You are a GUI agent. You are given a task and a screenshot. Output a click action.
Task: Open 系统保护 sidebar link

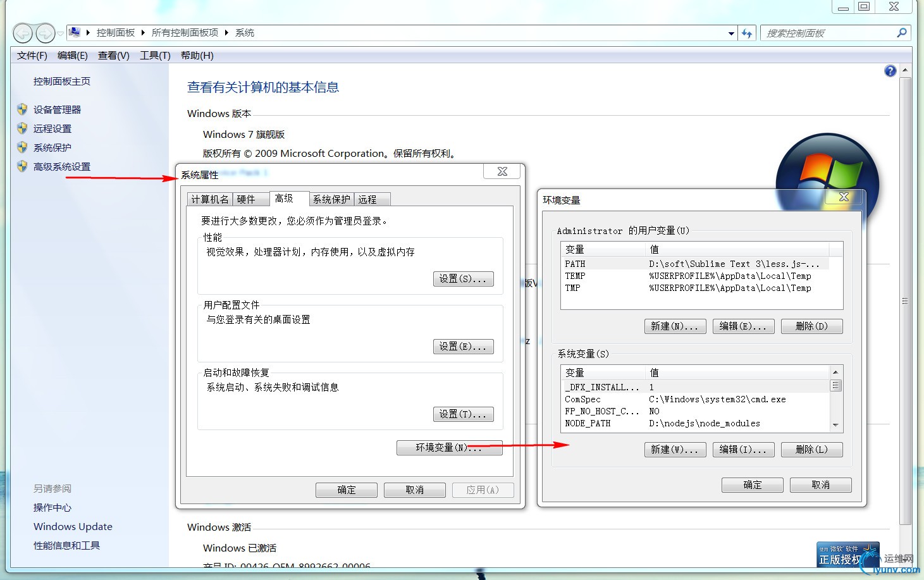[52, 147]
